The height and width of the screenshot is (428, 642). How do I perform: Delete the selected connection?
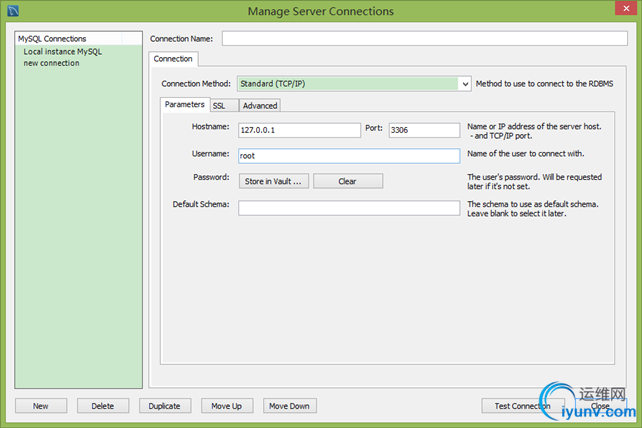(x=103, y=406)
